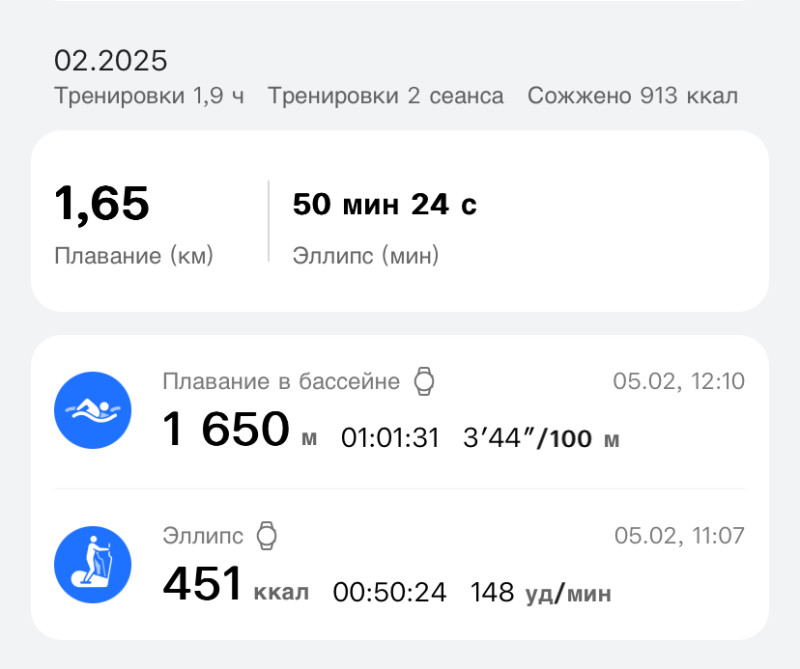
Task: Tap the swim duration 01:01:31
Action: pyautogui.click(x=390, y=438)
